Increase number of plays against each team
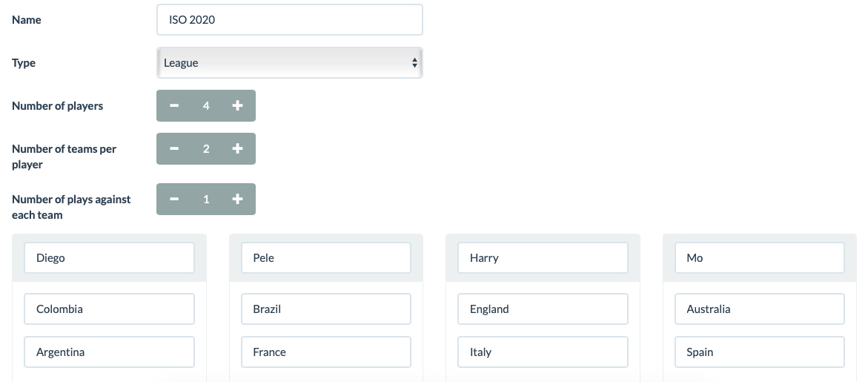 pos(237,199)
